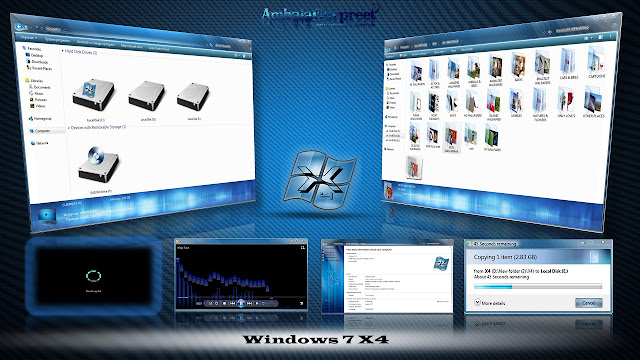Select the CARTOONS folder
Image resolution: width=640 pixels, height=360 pixels.
coord(596,62)
